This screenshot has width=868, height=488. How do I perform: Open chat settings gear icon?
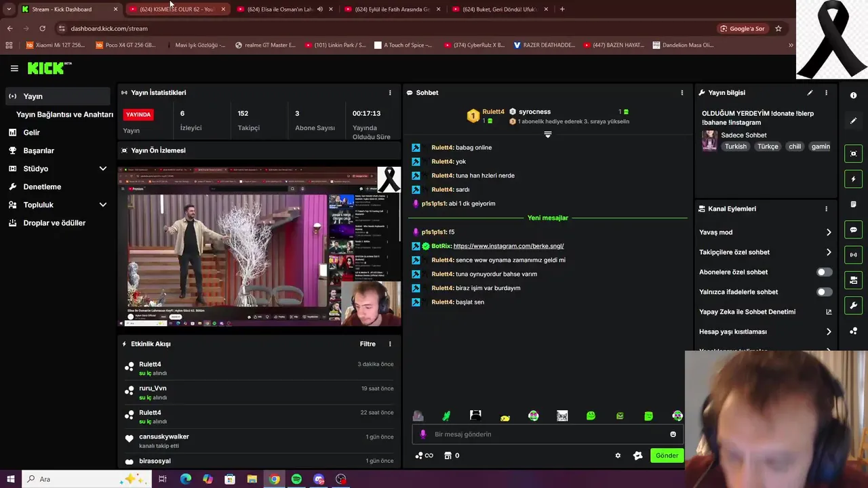pyautogui.click(x=618, y=455)
